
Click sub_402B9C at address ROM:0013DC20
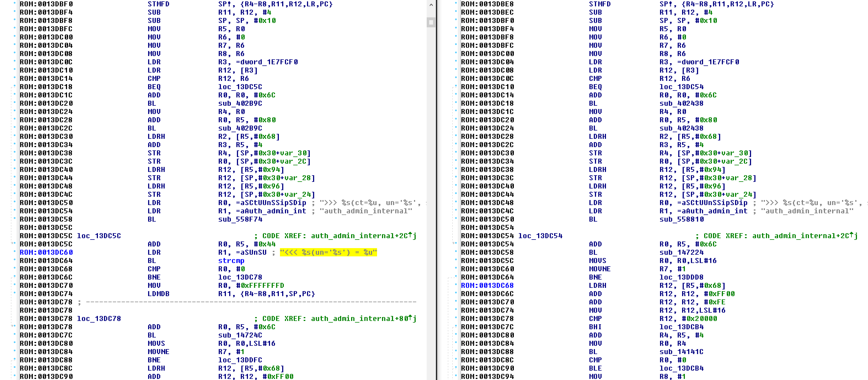click(240, 103)
